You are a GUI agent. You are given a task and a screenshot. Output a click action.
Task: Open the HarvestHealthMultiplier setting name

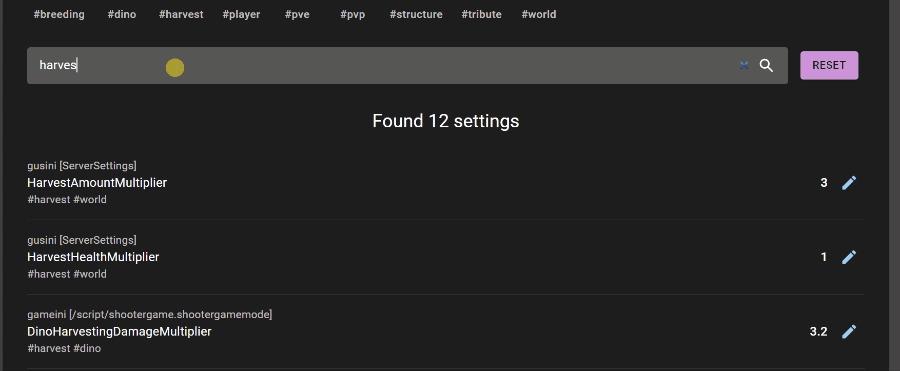(x=93, y=257)
